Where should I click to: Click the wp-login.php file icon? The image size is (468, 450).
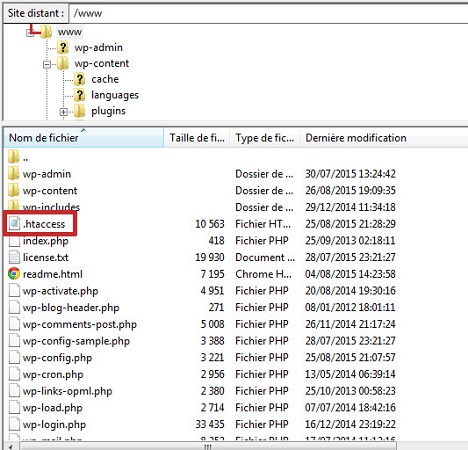click(x=14, y=424)
